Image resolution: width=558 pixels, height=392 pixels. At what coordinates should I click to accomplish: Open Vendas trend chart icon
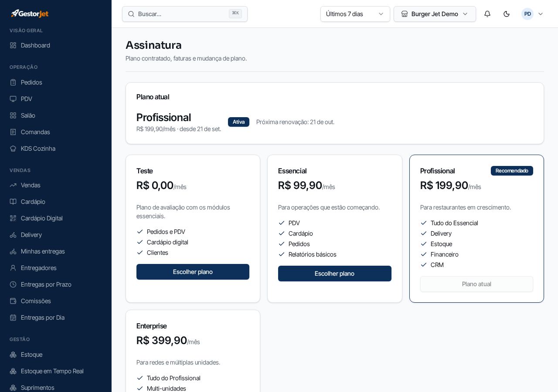point(13,185)
